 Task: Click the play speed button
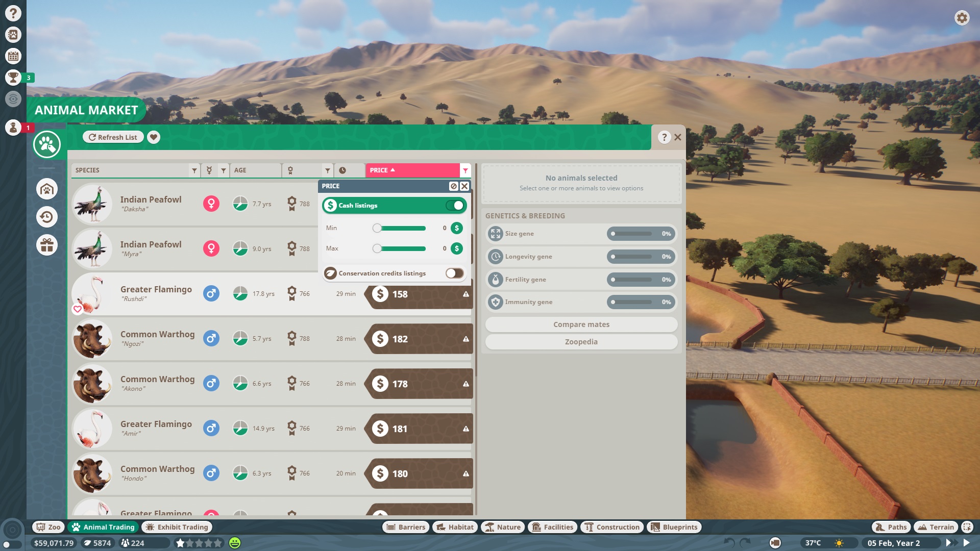966,543
